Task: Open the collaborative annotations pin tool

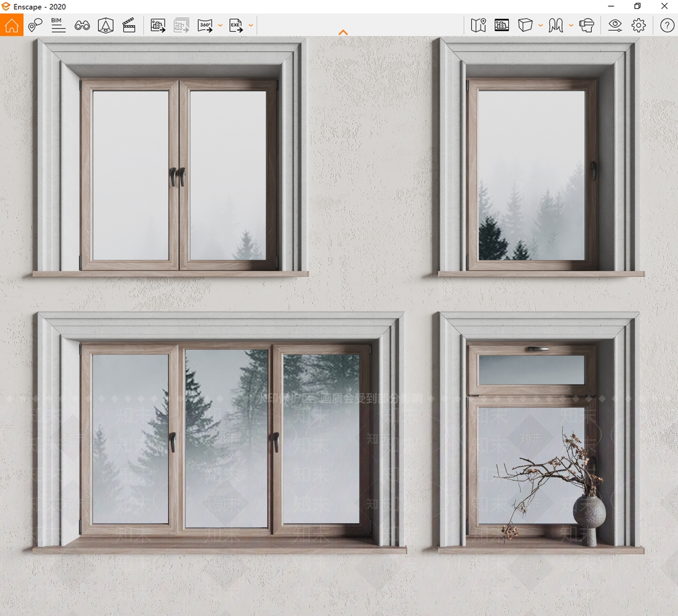Action: click(x=35, y=25)
